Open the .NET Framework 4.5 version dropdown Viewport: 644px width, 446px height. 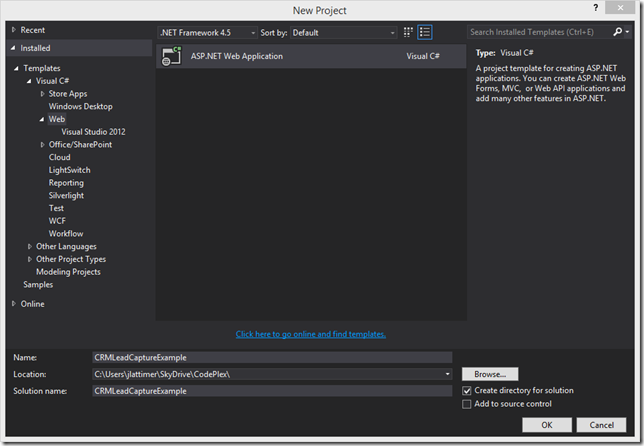coord(207,32)
